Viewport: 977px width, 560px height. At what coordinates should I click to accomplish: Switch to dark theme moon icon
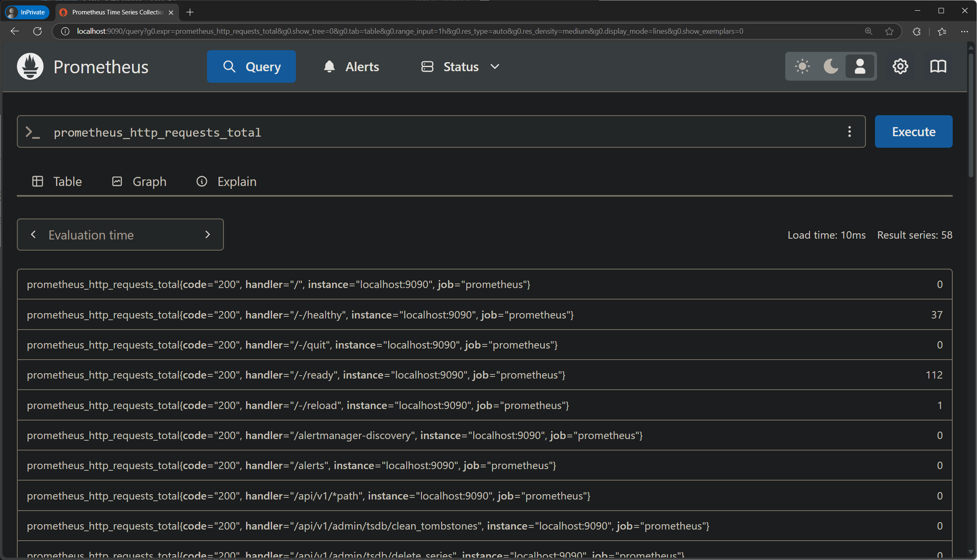click(831, 66)
